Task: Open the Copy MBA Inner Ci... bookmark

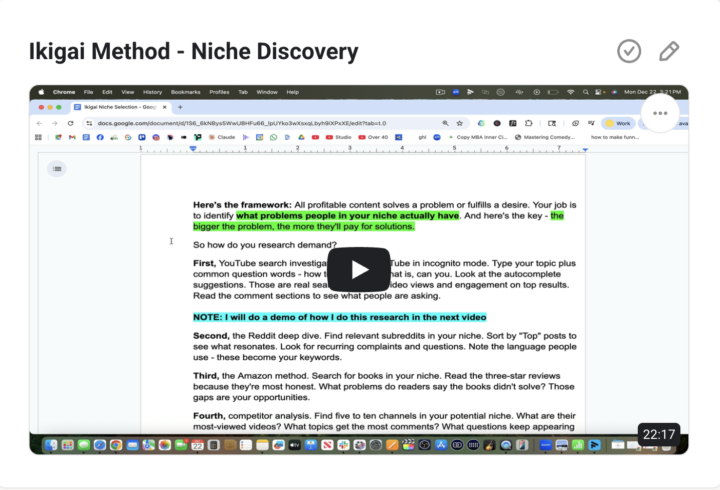Action: click(478, 137)
